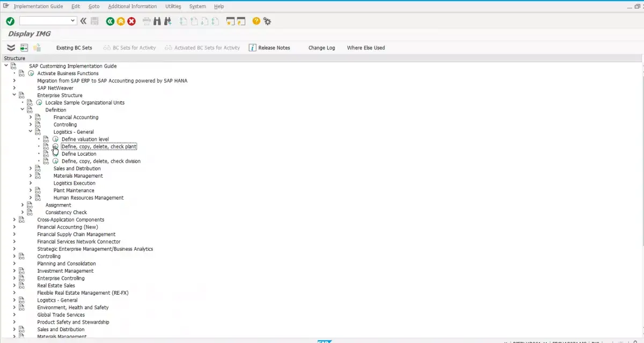Open the Help menu
644x343 pixels.
tap(219, 6)
